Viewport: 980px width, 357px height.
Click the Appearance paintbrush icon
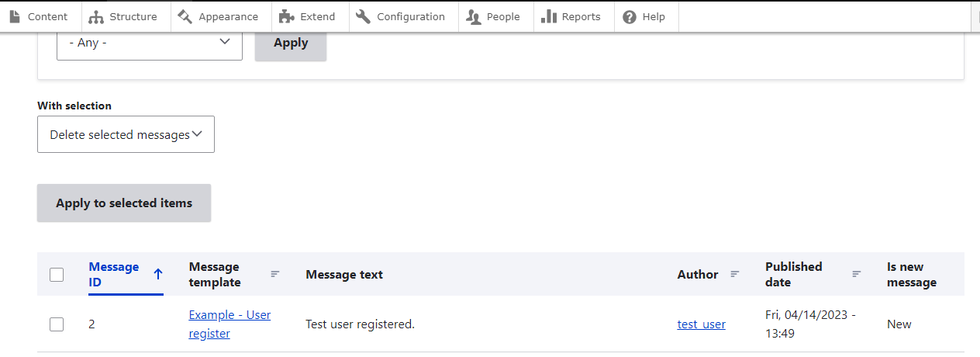185,16
